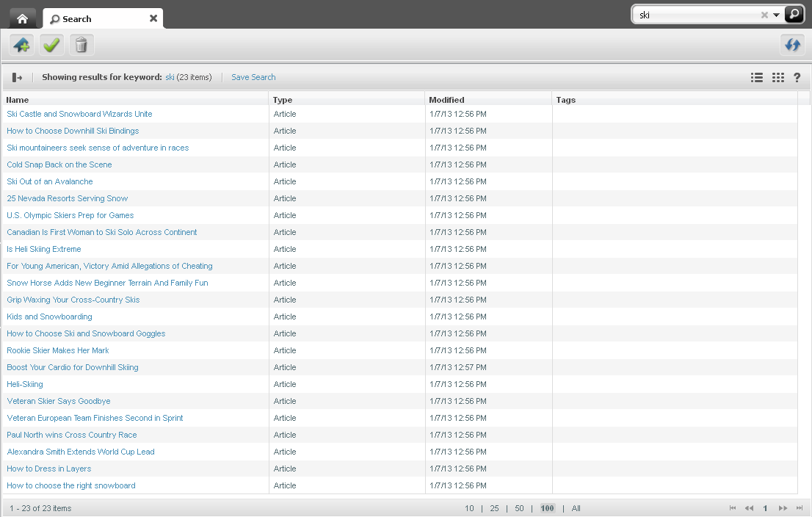The width and height of the screenshot is (812, 517).
Task: Open Ski Castle and Snowboard Wizards Unite
Action: tap(80, 114)
